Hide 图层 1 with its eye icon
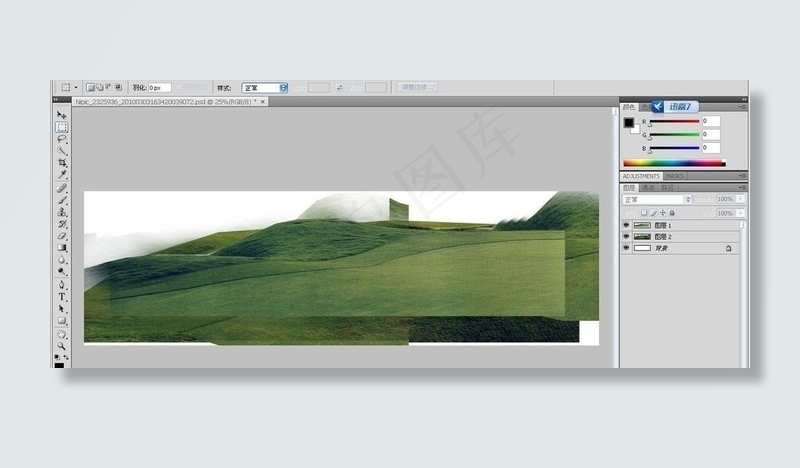800x468 pixels. [x=626, y=225]
